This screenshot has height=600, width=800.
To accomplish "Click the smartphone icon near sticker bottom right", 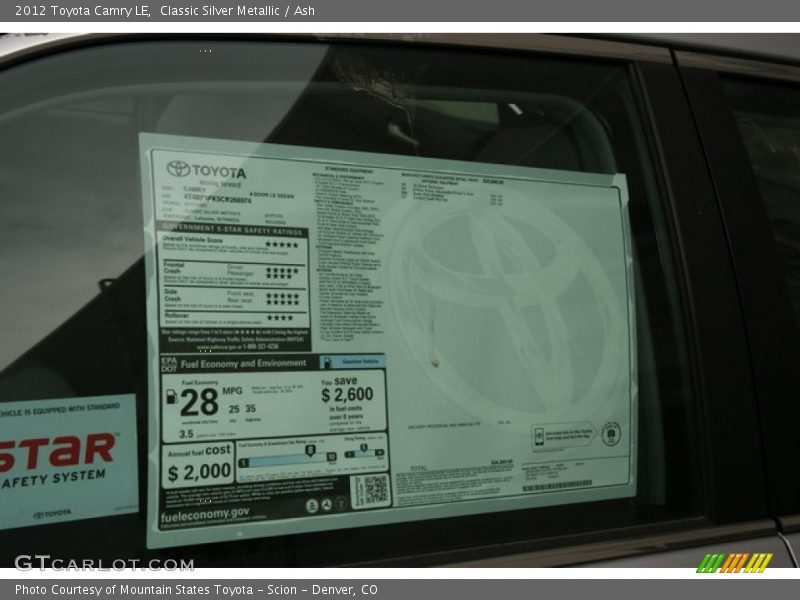I will (540, 436).
